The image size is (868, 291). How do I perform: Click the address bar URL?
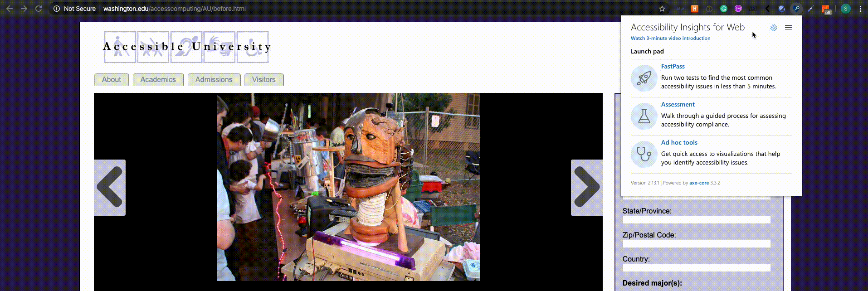(x=175, y=9)
